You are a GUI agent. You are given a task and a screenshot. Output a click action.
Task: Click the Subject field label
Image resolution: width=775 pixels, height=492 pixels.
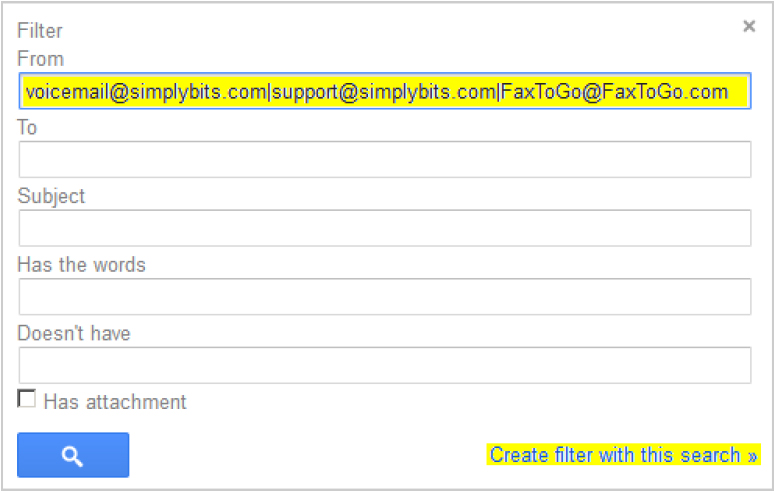tap(51, 196)
